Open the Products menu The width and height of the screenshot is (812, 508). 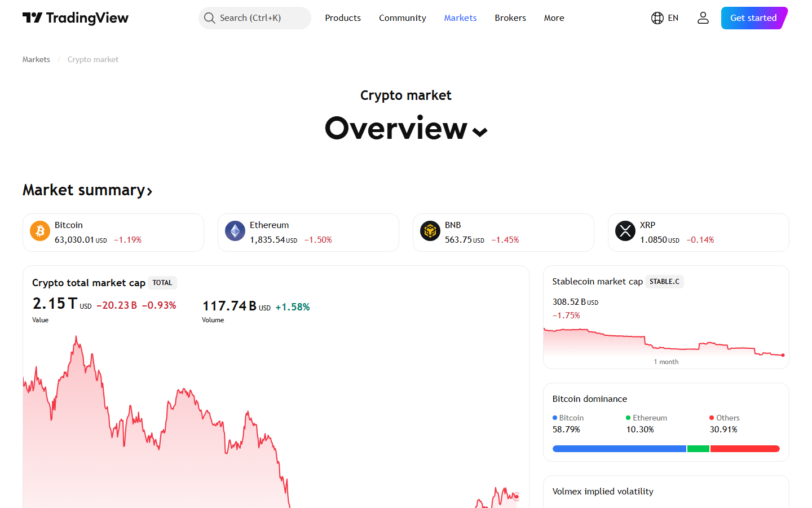click(343, 18)
